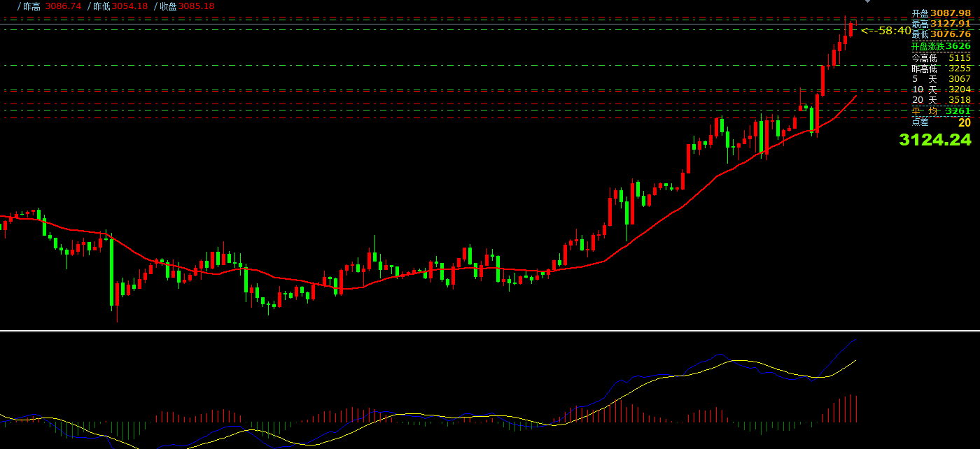The image size is (980, 449).
Task: Click the 今高低 5115 row
Action: click(x=941, y=58)
